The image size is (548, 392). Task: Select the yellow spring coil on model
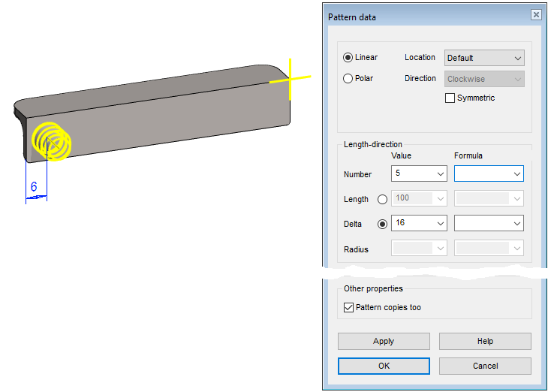tap(52, 140)
